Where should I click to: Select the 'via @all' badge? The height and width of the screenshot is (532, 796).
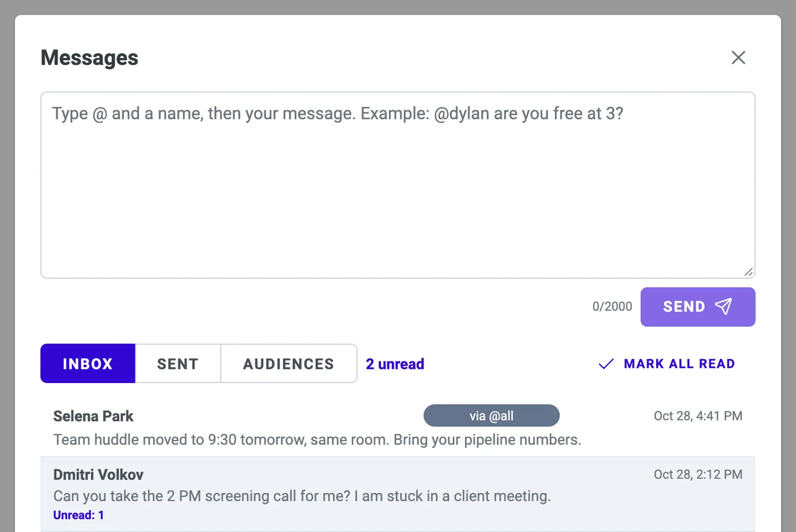491,415
